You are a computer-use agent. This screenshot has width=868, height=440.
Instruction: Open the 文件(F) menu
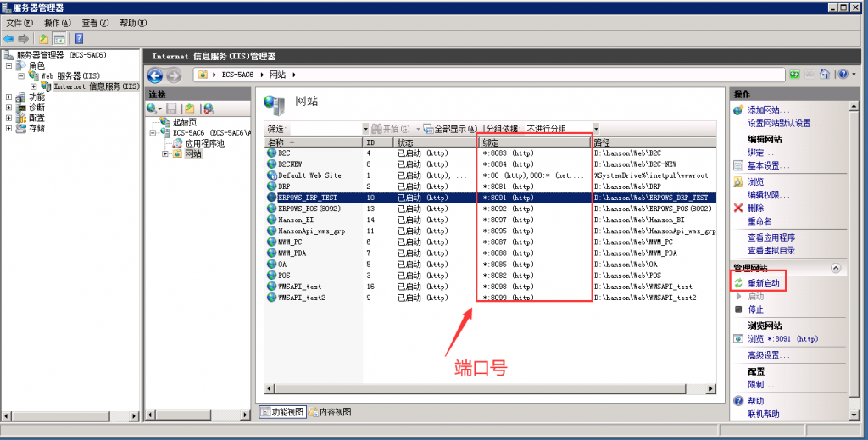[19, 23]
